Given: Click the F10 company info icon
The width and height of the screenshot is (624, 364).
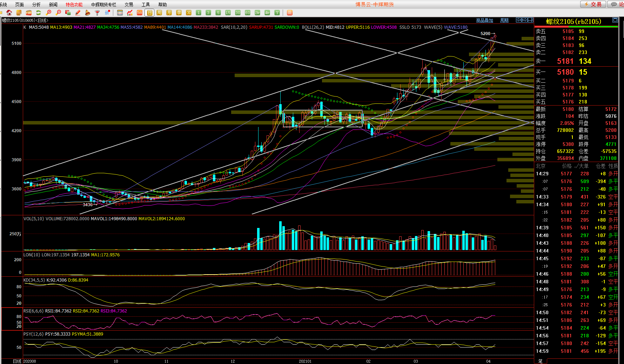Looking at the screenshot, I should 29,13.
